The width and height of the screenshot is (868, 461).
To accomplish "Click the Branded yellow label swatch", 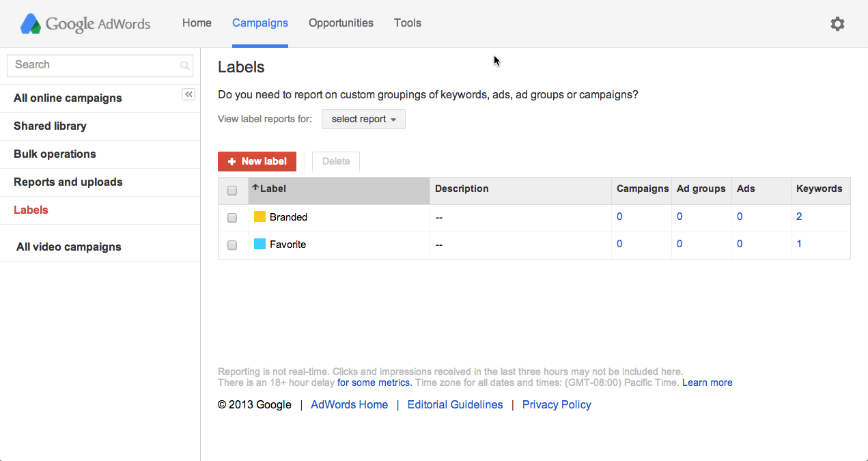I will 260,216.
